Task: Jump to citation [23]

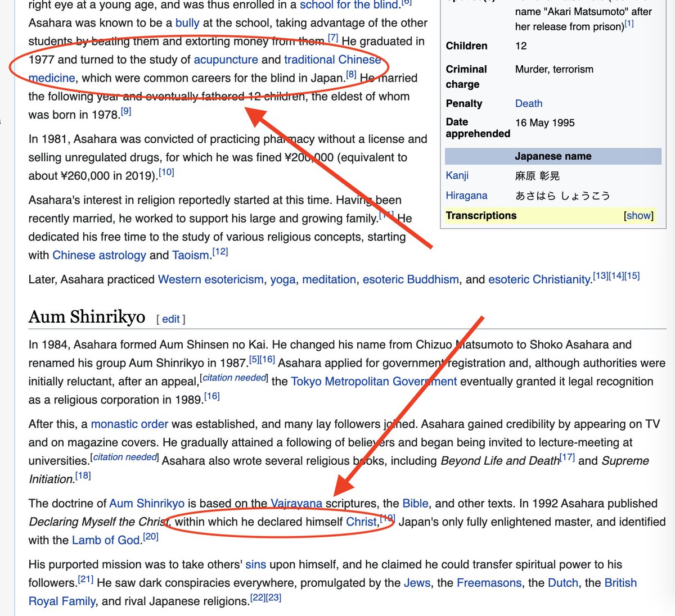Action: (x=274, y=599)
